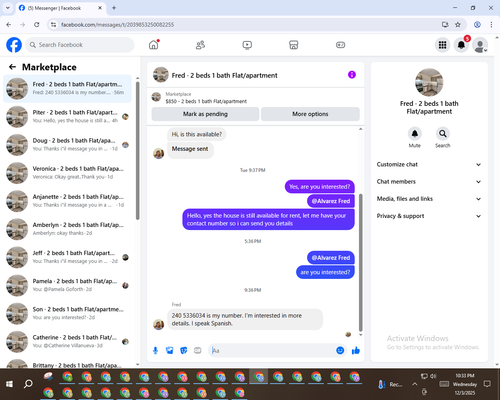
Task: Click the 'Yes, are you interested?' message
Action: [319, 187]
